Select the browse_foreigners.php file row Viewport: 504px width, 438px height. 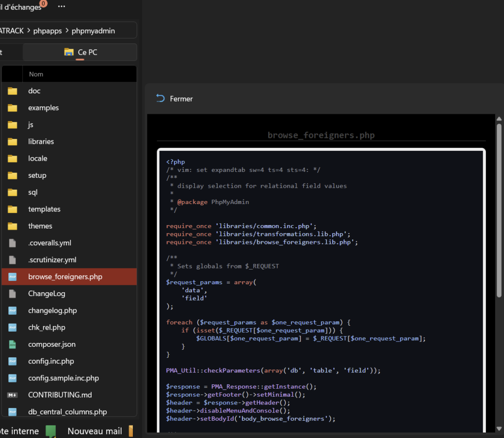click(x=65, y=277)
